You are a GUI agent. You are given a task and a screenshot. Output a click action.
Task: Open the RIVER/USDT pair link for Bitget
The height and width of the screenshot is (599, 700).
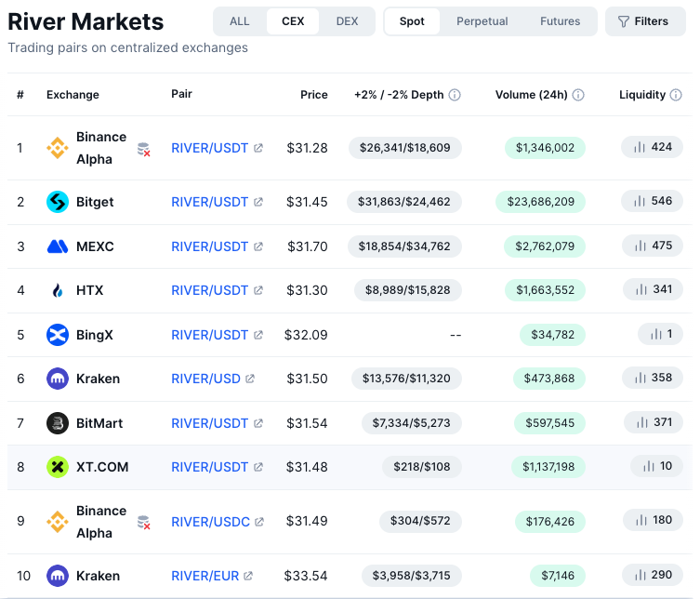point(210,202)
